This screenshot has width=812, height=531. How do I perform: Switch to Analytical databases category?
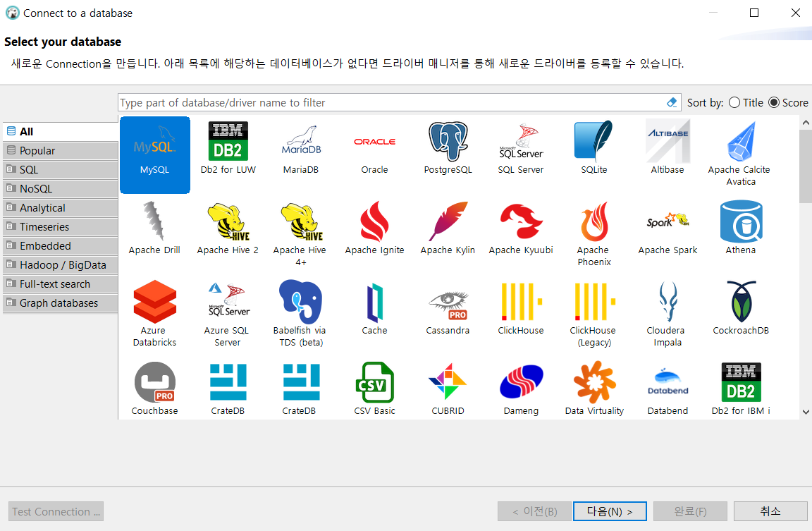pos(61,208)
